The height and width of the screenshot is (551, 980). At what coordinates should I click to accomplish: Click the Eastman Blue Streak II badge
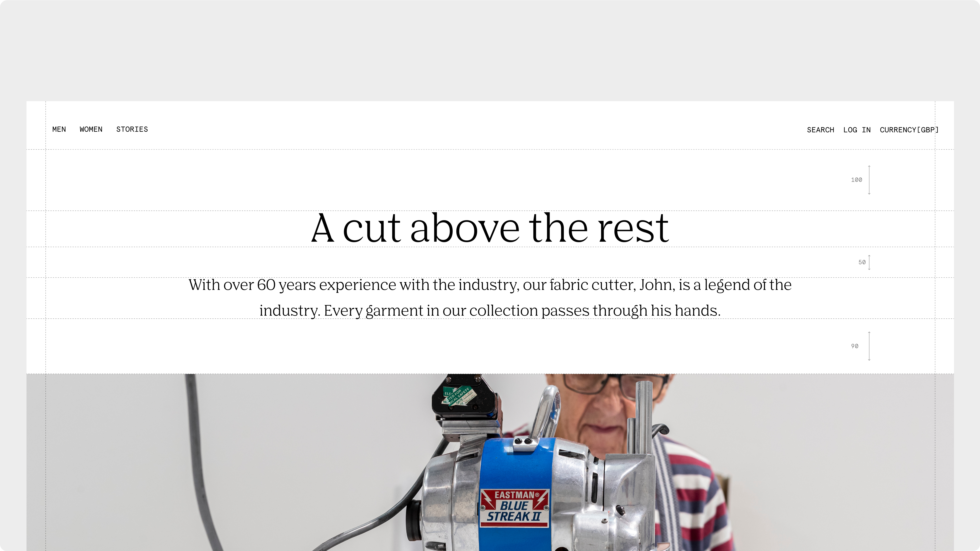(515, 508)
